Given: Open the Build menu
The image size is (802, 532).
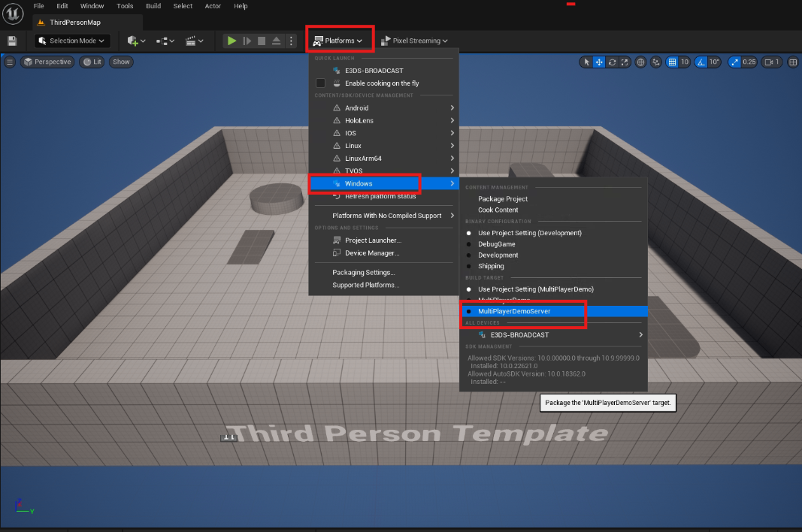Looking at the screenshot, I should pos(153,6).
